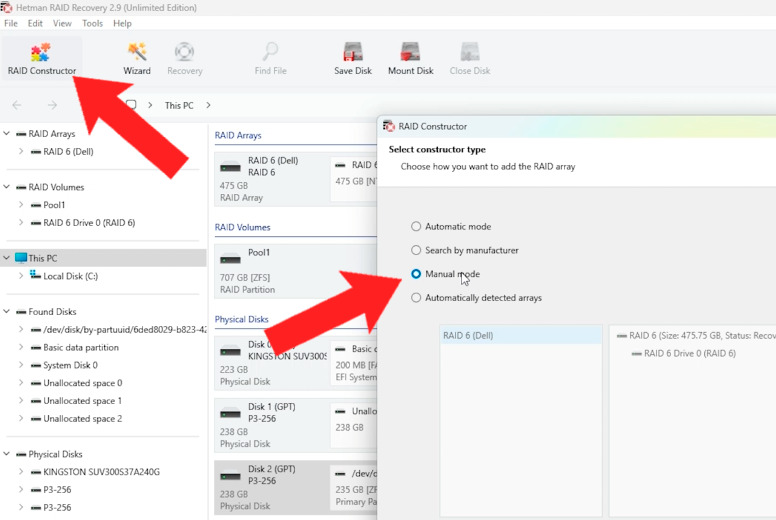Select Basic data partition tree item

coord(81,347)
